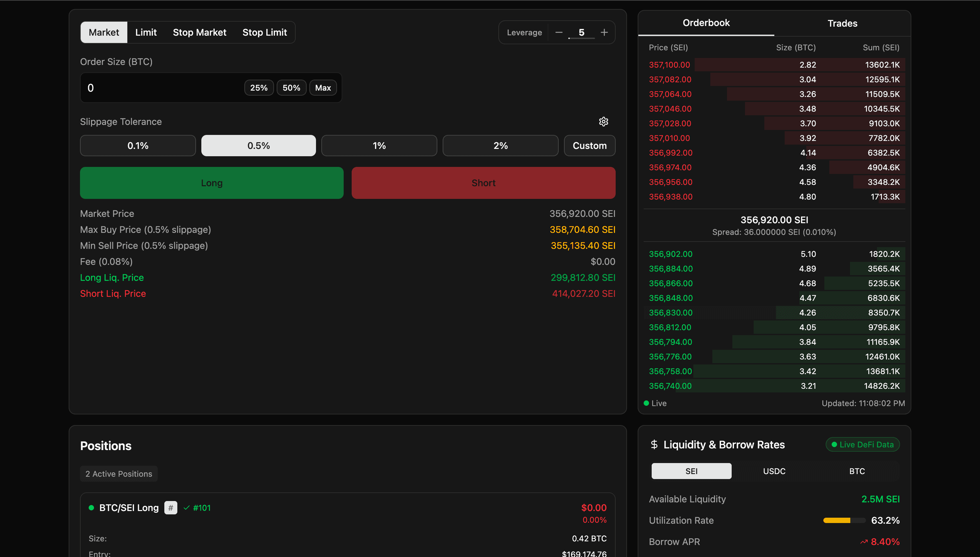Click ask price 357,010.00 row
The image size is (980, 557).
click(774, 138)
